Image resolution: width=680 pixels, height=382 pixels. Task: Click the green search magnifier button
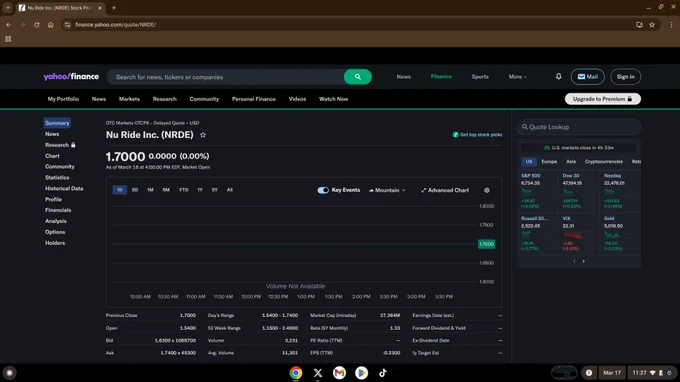pyautogui.click(x=358, y=77)
